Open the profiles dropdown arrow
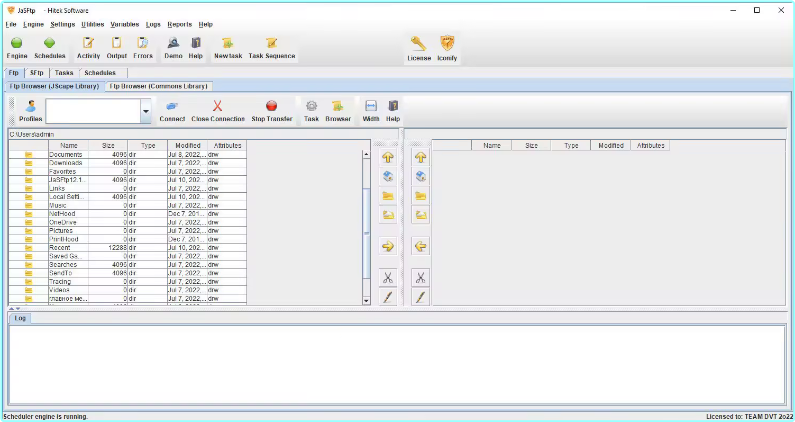 point(146,111)
